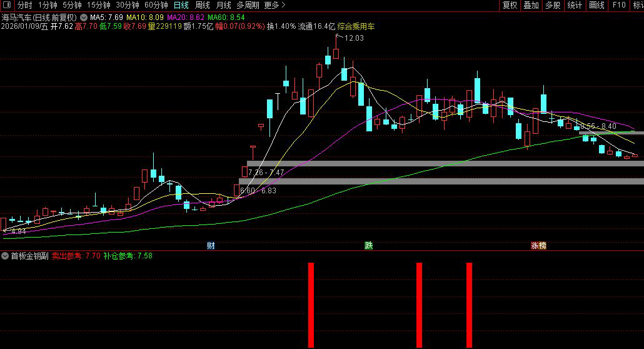Click the 额1.75亿 amount value
The image size is (644, 349).
198,27
